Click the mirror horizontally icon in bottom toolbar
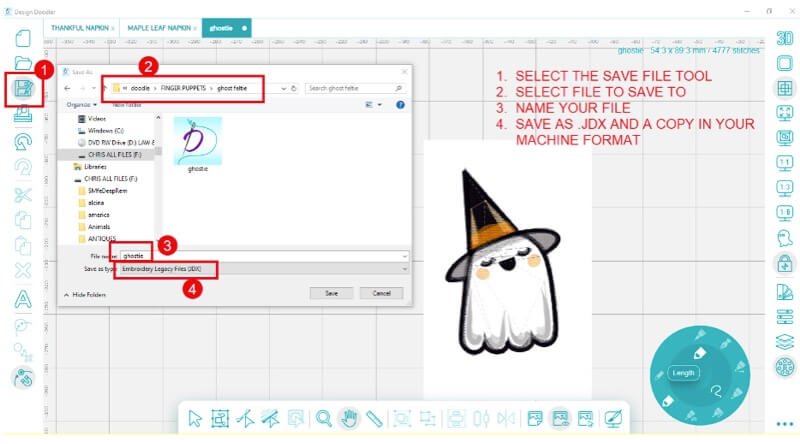Image resolution: width=800 pixels, height=444 pixels. point(506,419)
